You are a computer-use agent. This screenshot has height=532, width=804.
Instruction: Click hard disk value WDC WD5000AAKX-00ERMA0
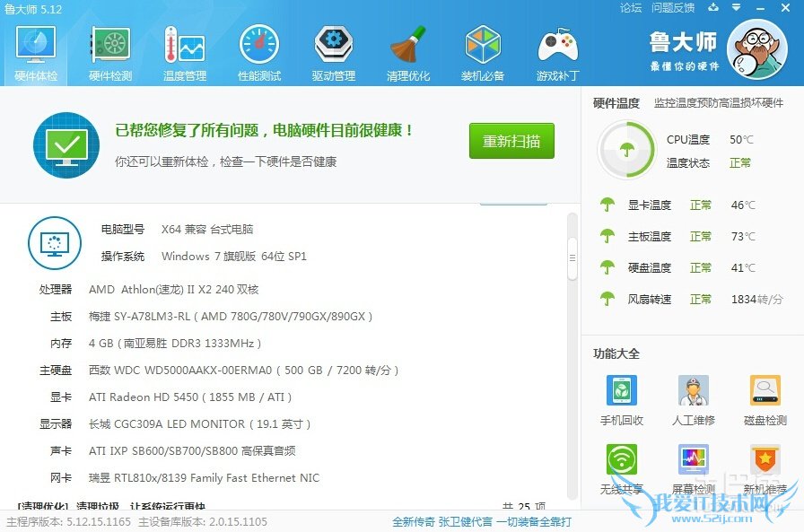pyautogui.click(x=243, y=370)
